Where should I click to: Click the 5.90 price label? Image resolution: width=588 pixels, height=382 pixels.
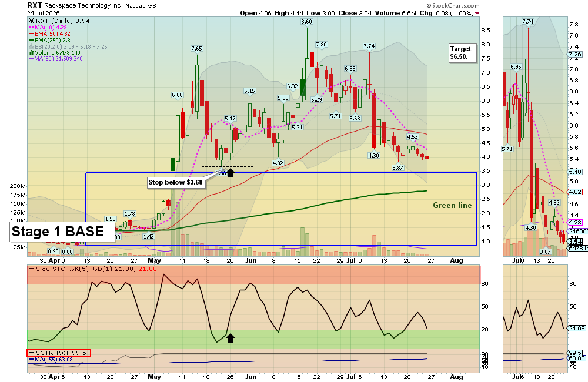click(283, 98)
